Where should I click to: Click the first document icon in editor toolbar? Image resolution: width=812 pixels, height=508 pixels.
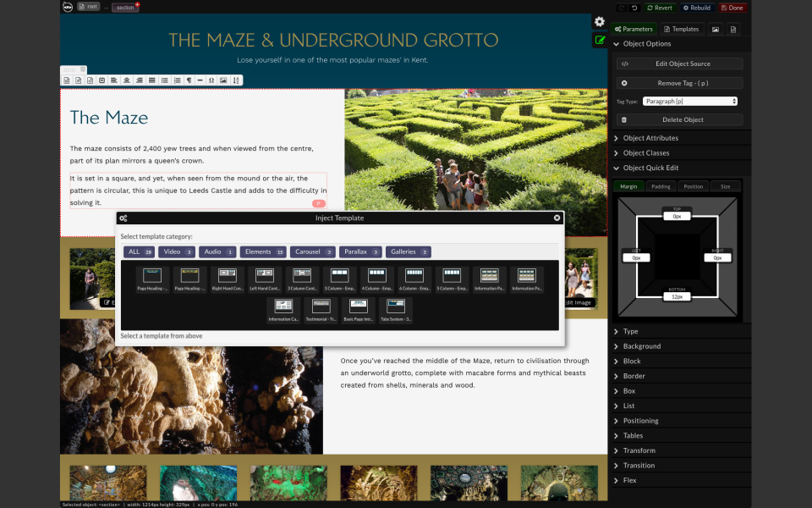tap(66, 80)
